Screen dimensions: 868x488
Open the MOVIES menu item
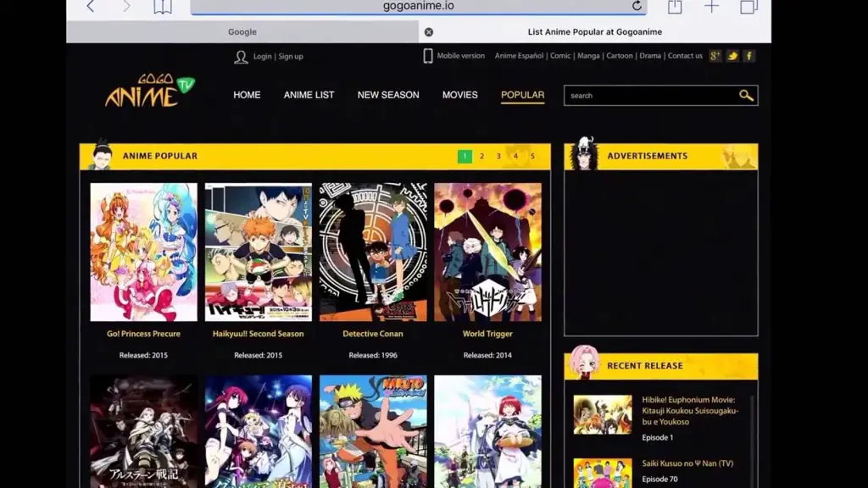coord(460,95)
